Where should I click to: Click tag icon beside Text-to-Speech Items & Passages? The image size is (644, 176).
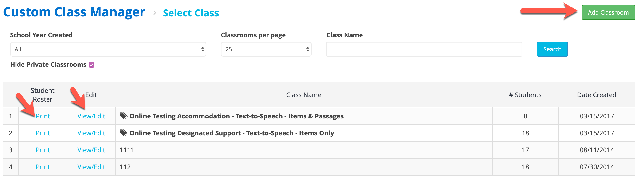pyautogui.click(x=124, y=116)
